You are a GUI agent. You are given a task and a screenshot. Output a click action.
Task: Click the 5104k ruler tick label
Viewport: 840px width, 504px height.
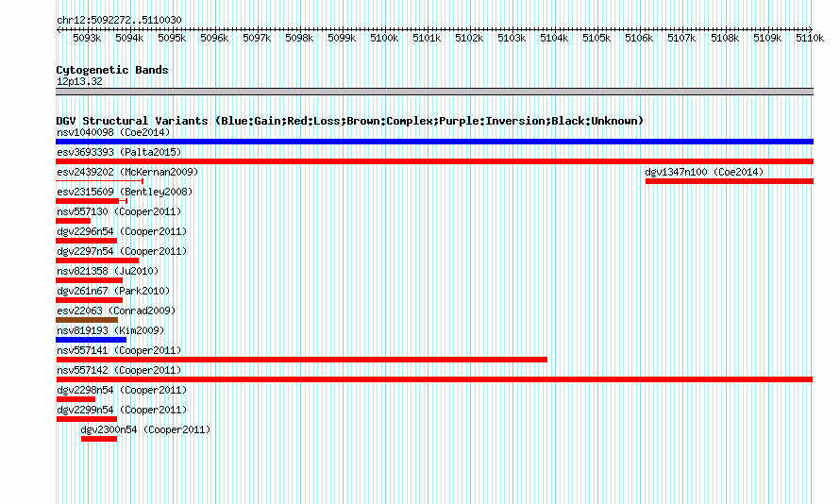[x=554, y=38]
